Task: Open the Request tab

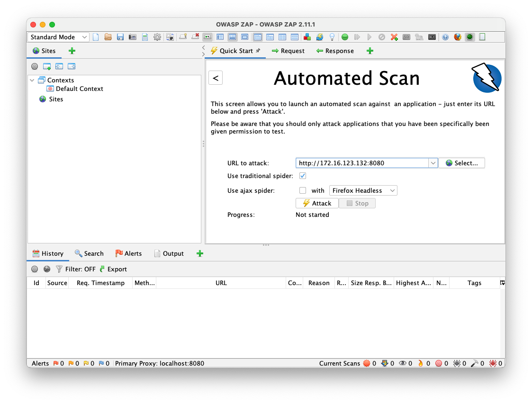Action: click(288, 51)
